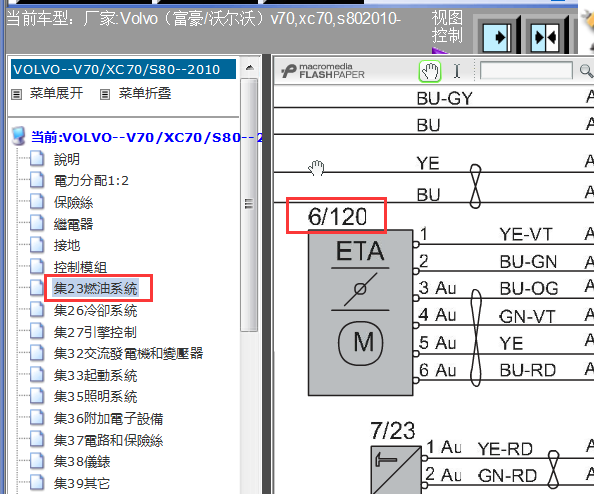Click the page icon next to 集23燃油系統

click(x=37, y=287)
